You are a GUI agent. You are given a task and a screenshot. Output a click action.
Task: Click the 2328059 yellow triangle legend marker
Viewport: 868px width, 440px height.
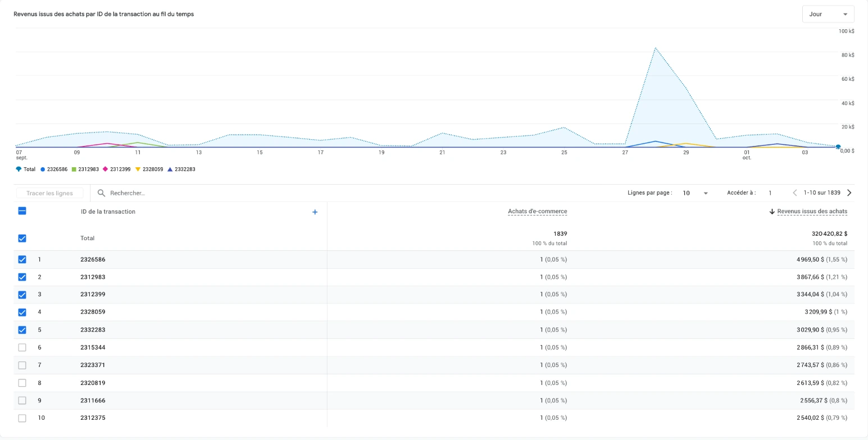point(138,169)
